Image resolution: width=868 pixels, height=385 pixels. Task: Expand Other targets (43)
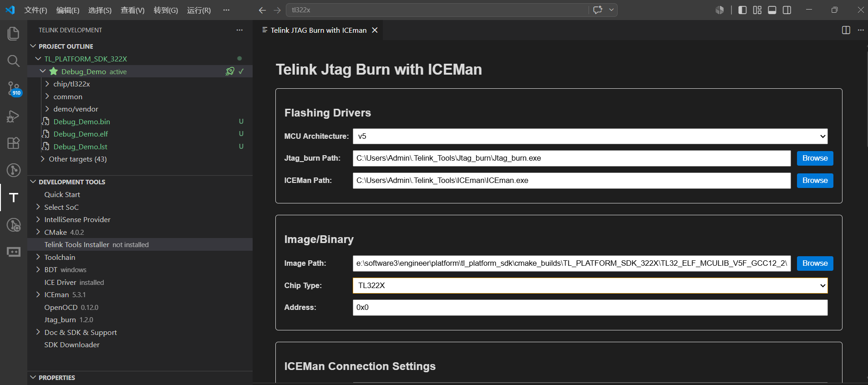point(43,159)
